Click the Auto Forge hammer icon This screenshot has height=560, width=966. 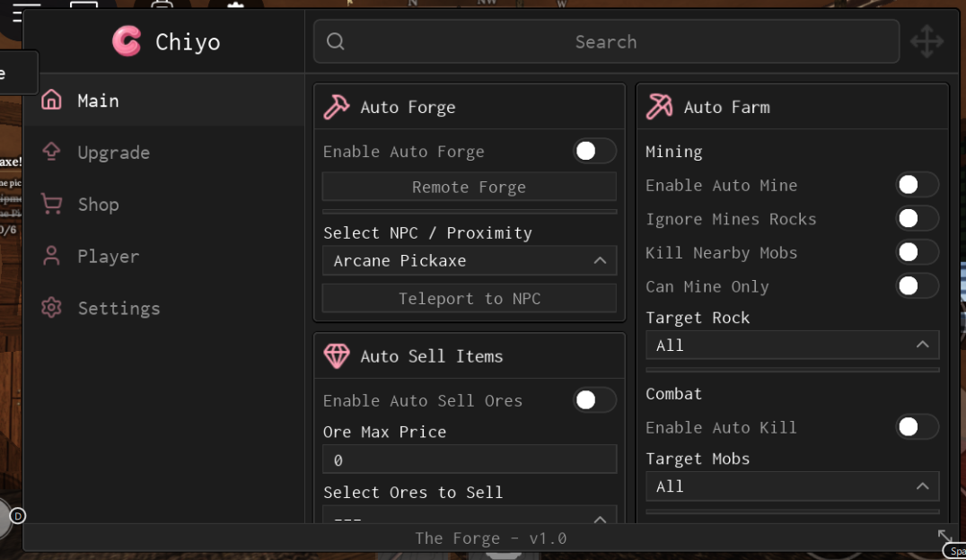[x=337, y=107]
